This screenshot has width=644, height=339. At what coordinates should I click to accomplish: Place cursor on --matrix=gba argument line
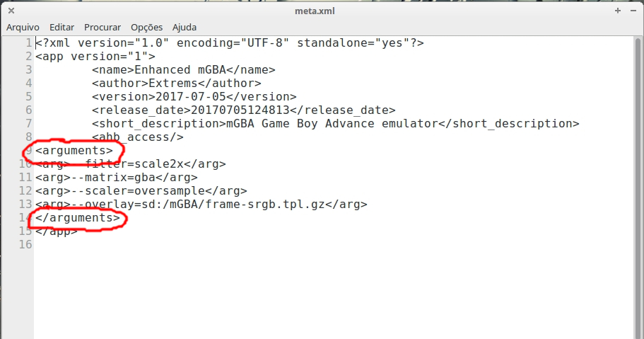tap(117, 178)
